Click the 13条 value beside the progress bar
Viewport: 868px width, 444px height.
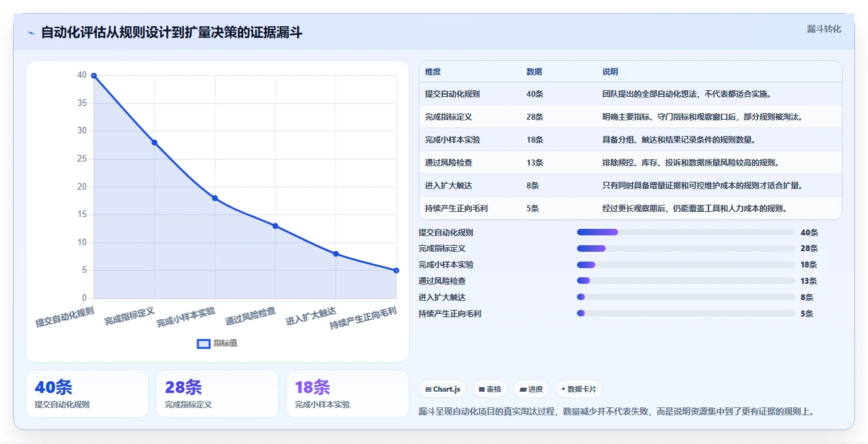[809, 281]
